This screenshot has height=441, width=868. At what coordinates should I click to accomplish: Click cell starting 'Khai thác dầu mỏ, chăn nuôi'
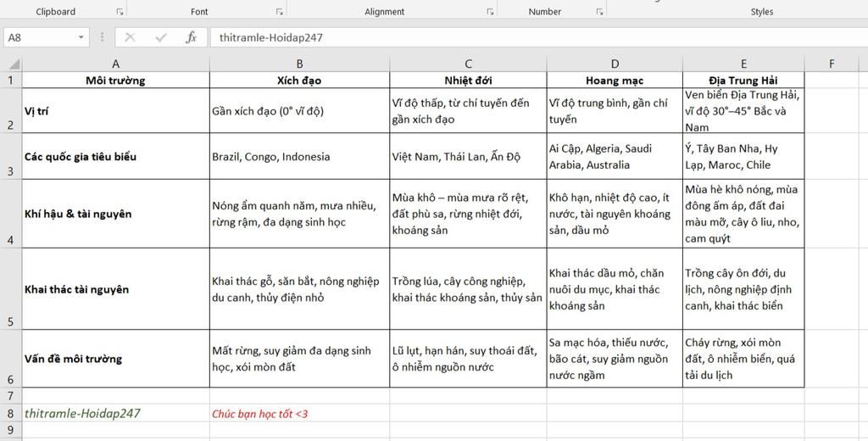(x=615, y=288)
